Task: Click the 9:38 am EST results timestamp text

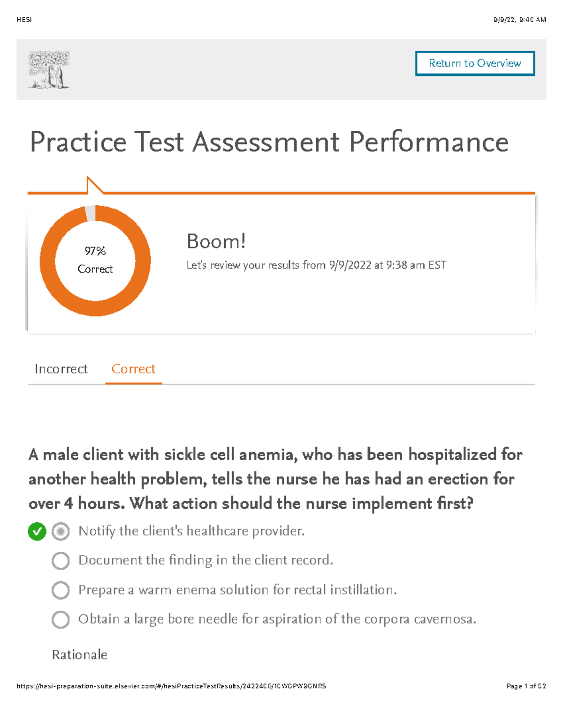Action: coord(415,264)
